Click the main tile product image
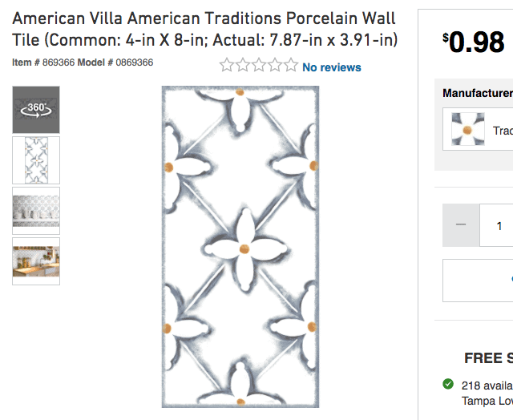The image size is (513, 420). tap(240, 247)
